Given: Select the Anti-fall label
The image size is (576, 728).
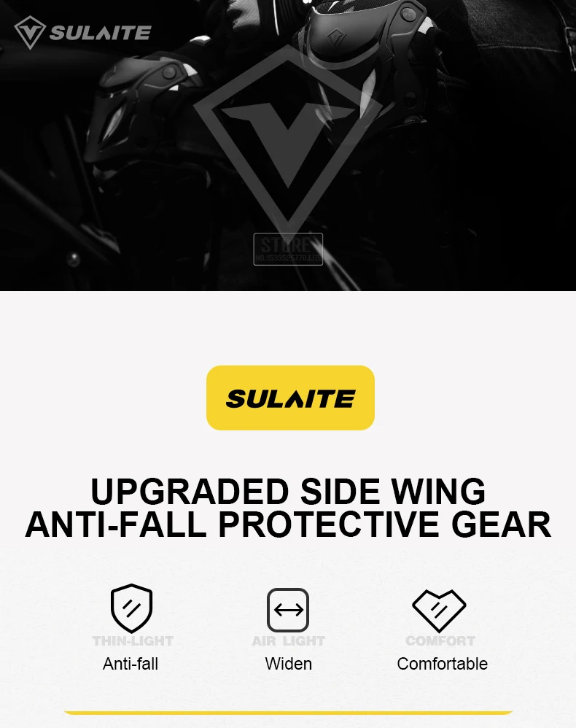Looking at the screenshot, I should coord(131,664).
